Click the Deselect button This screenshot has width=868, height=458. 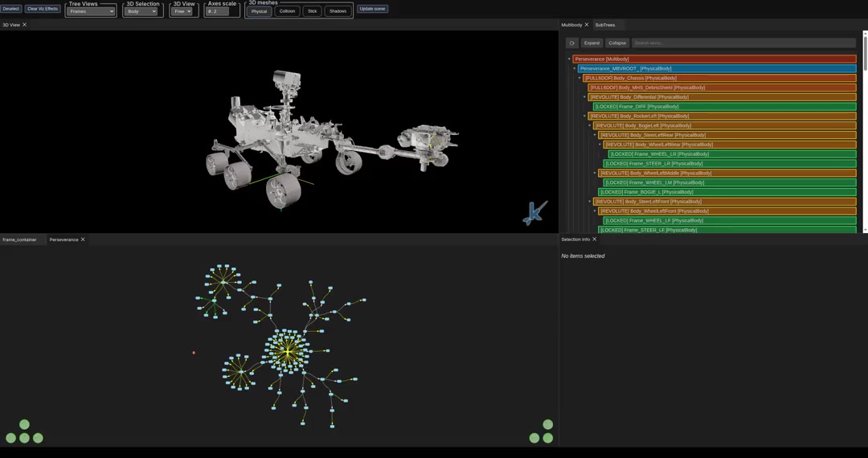click(x=11, y=9)
